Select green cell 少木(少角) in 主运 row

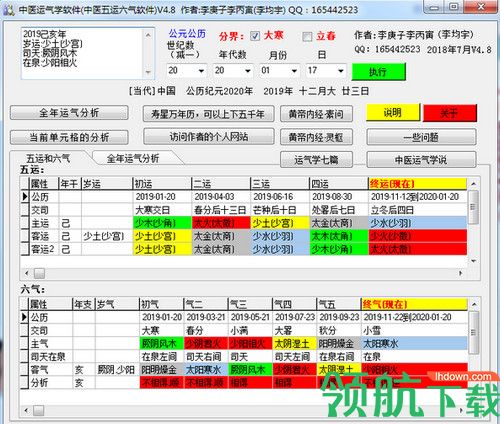(x=162, y=223)
